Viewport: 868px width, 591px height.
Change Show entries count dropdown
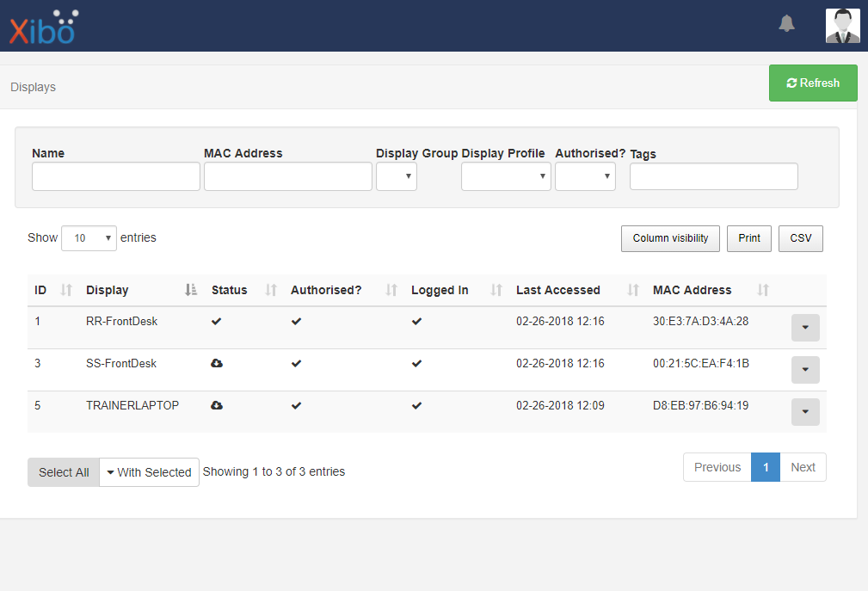coord(89,238)
